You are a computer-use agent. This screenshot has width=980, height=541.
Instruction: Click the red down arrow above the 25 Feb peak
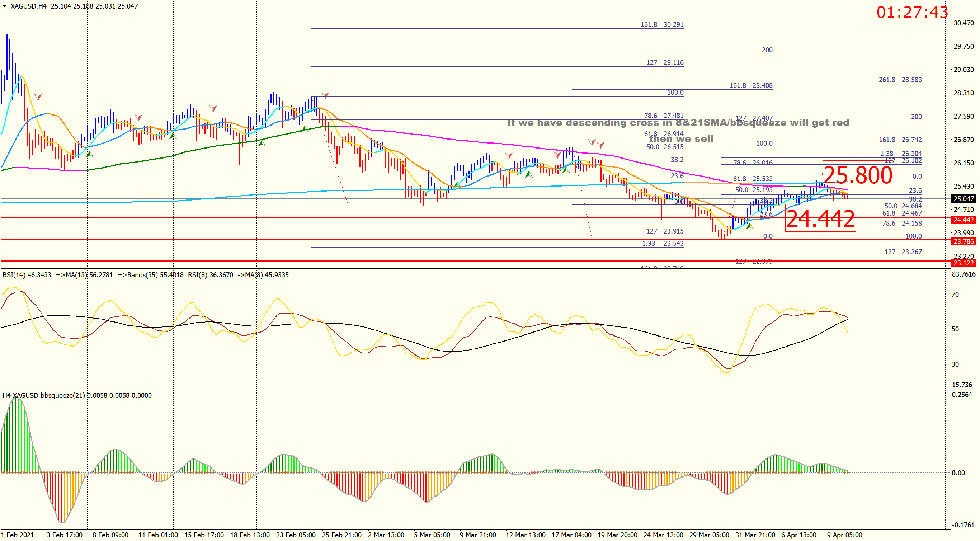pos(325,95)
